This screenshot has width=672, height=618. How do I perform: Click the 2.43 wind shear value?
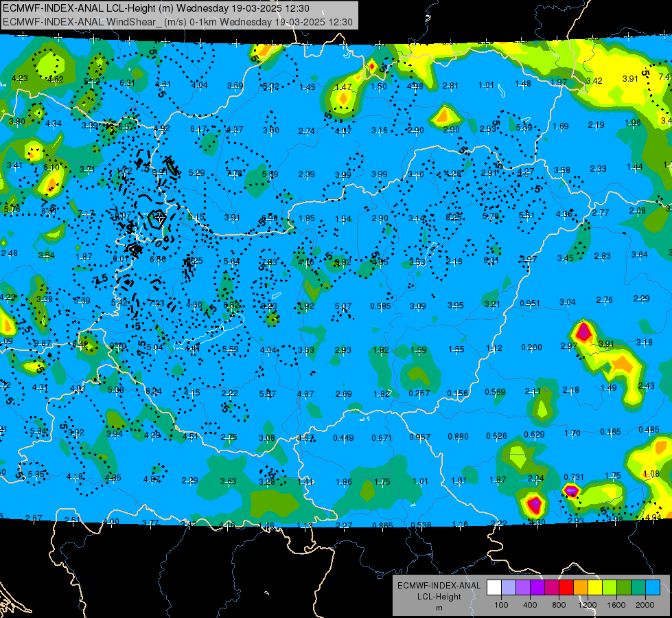[646, 385]
